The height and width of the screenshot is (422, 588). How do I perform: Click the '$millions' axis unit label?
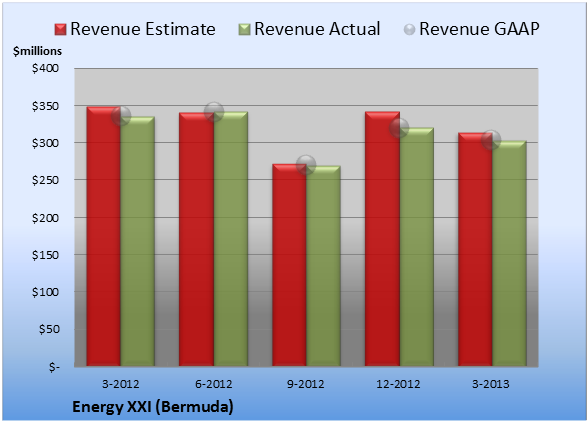coord(38,51)
